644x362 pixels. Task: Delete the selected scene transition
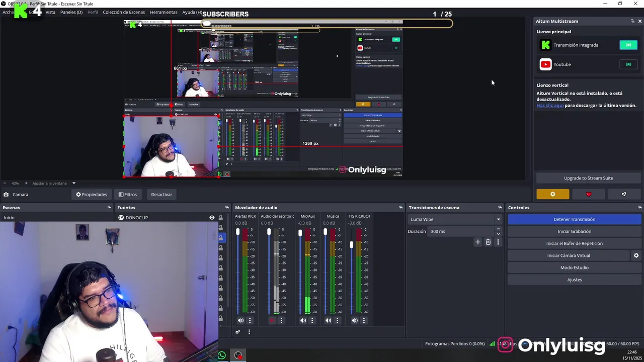[x=488, y=242]
